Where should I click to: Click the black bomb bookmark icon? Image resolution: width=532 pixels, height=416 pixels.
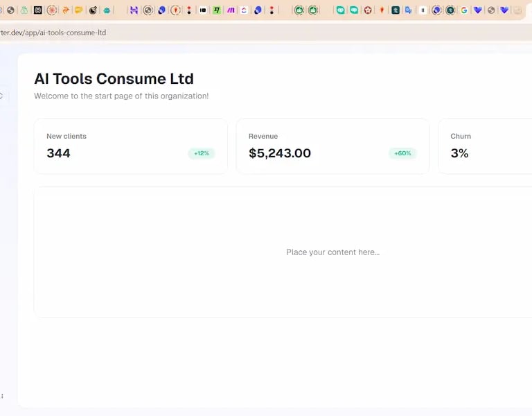[93, 10]
